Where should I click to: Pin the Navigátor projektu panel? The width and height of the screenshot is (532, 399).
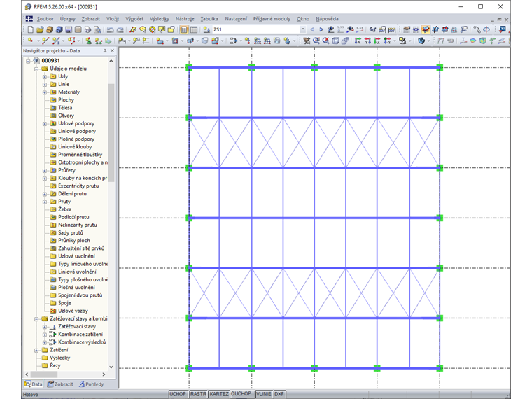tap(105, 50)
